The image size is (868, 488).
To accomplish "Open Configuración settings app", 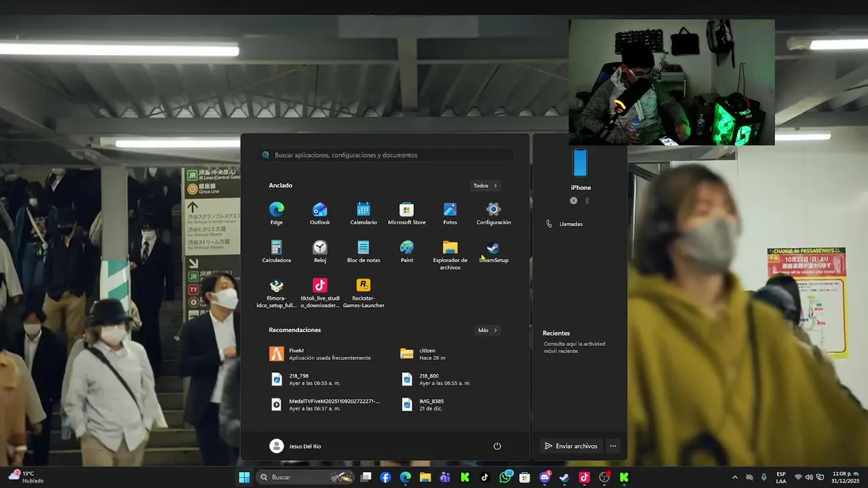I will [x=494, y=213].
